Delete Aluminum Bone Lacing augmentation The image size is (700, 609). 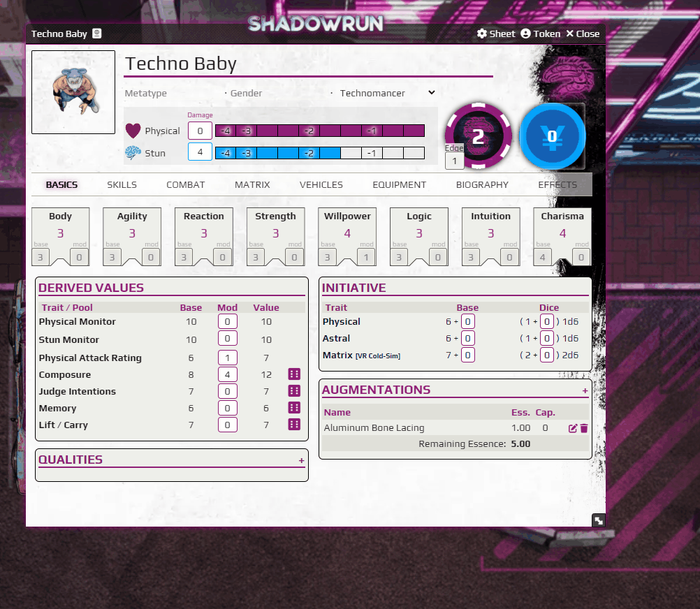pyautogui.click(x=584, y=428)
